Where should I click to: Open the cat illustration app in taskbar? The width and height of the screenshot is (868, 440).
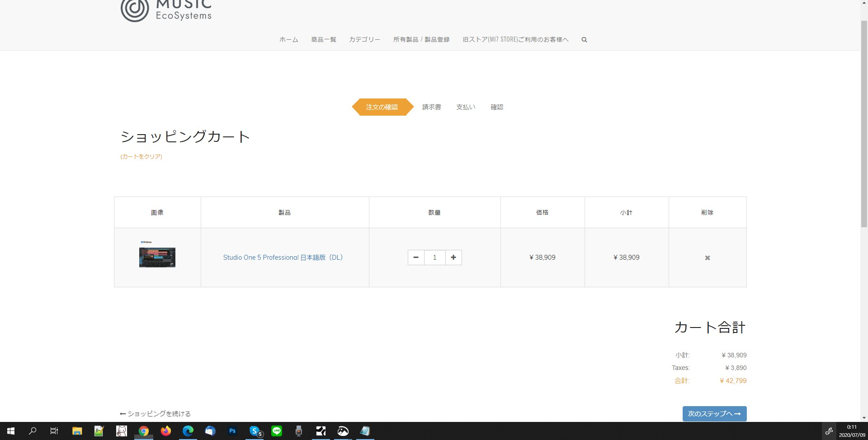click(x=121, y=431)
